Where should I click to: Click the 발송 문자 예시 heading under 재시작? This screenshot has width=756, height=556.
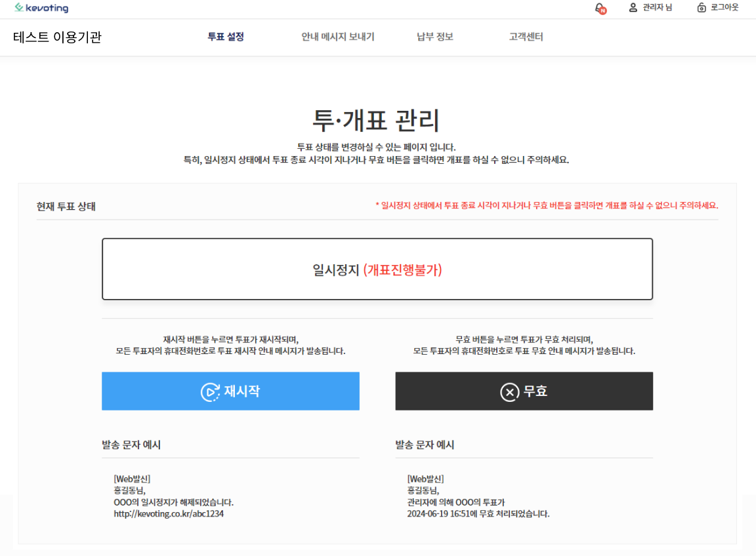(131, 445)
